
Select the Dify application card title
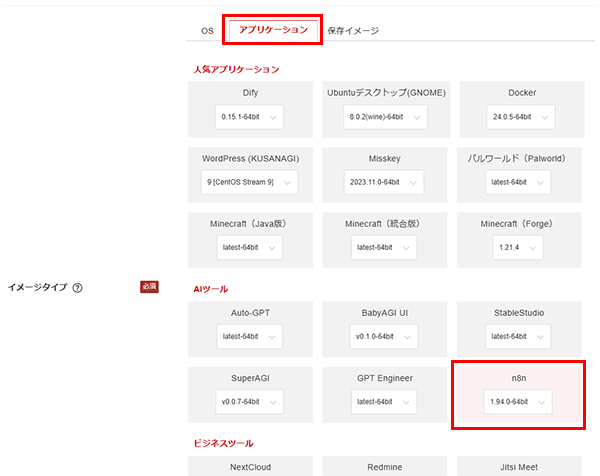point(250,93)
